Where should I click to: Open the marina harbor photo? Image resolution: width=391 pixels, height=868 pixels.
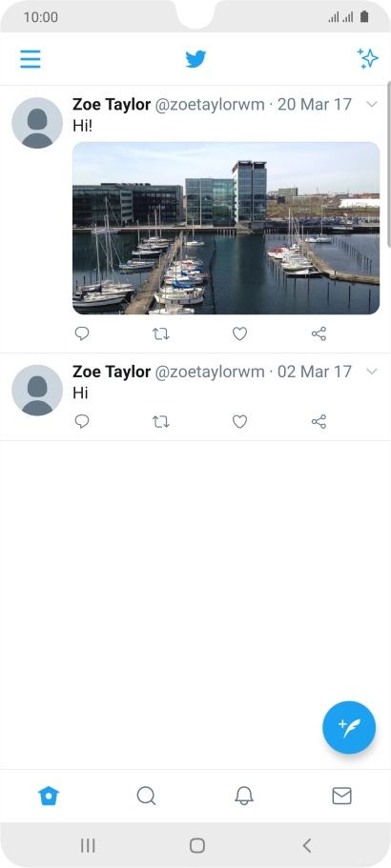coord(226,228)
